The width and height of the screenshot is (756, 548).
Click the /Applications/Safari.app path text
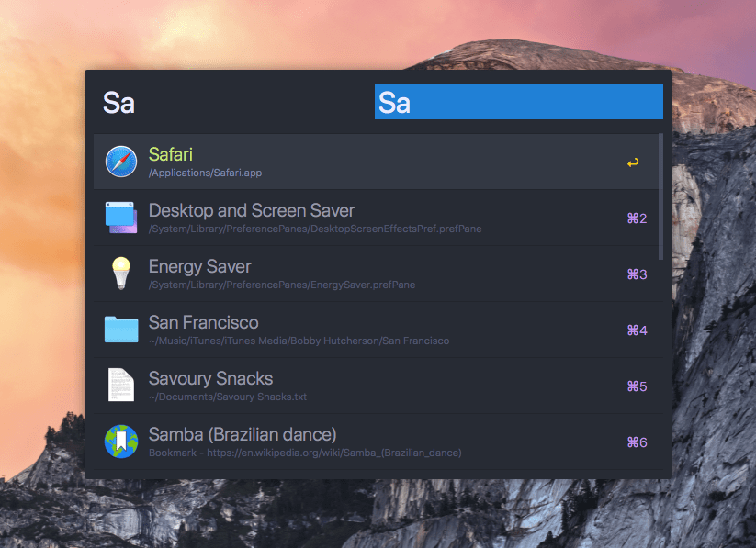point(205,173)
